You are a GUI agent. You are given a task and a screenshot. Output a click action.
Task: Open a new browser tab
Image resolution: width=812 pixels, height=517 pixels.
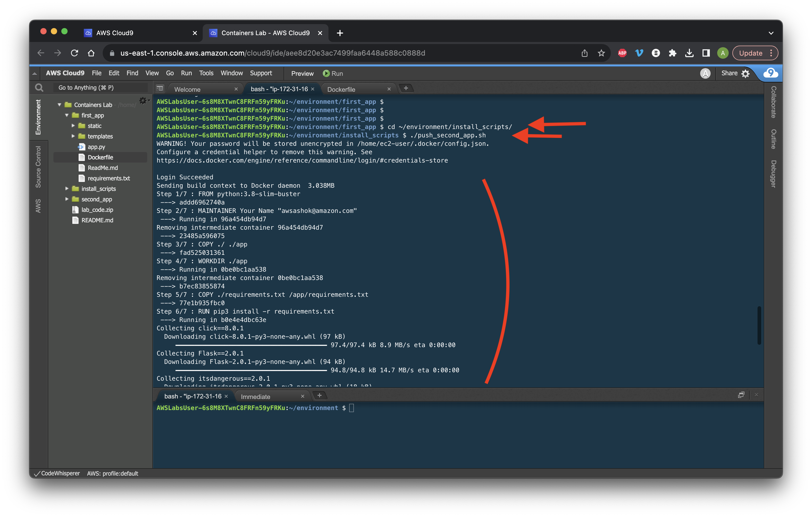point(340,33)
